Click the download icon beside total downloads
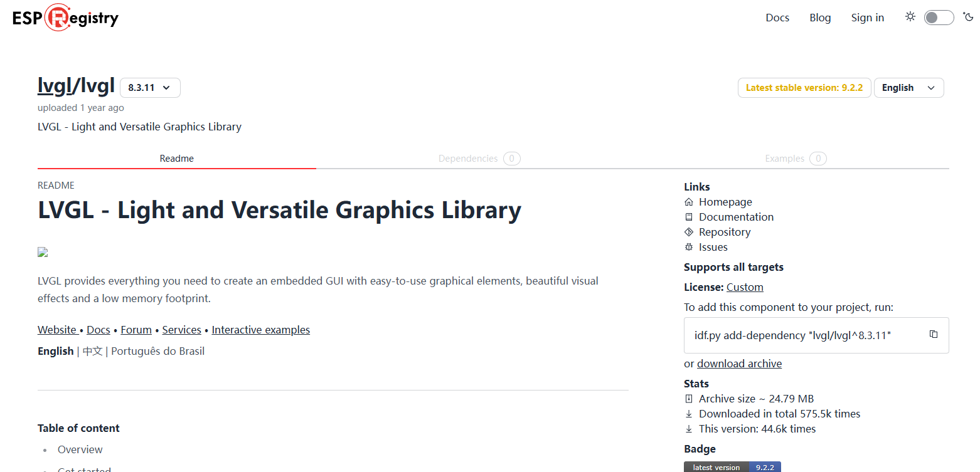 (689, 414)
